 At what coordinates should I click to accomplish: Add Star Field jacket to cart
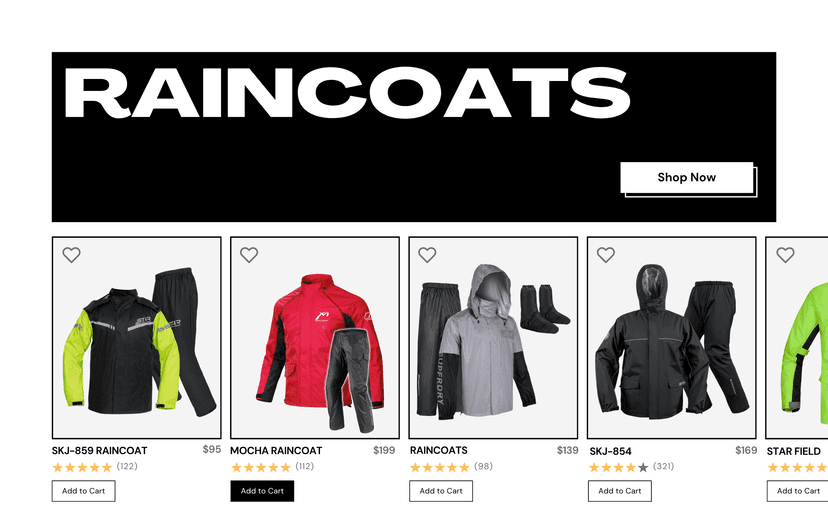[797, 491]
